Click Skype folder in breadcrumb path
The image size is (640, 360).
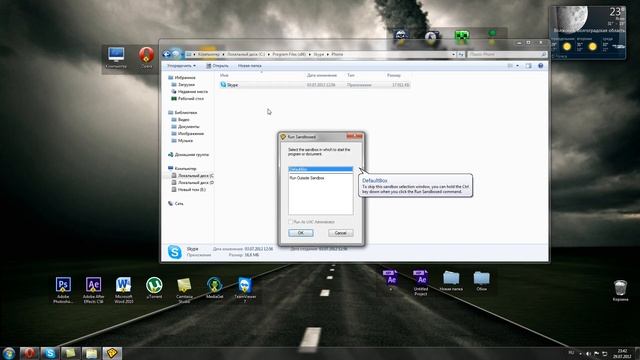coord(319,54)
